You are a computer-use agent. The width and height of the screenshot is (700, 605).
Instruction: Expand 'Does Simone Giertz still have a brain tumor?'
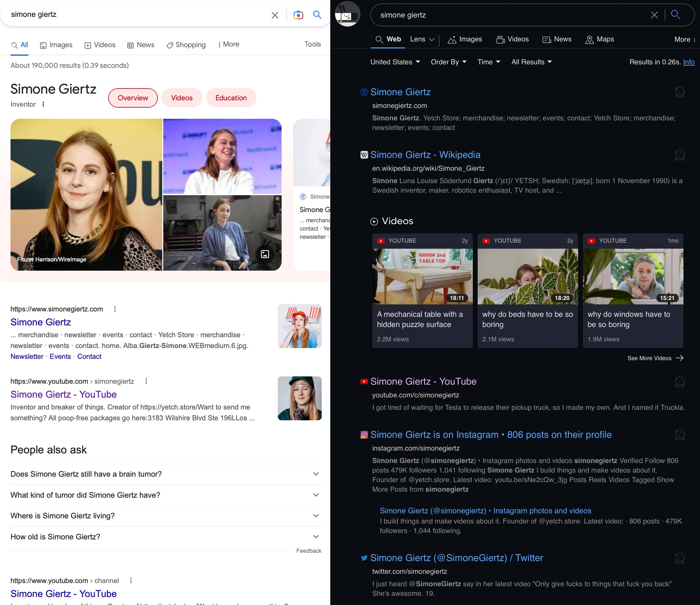166,474
